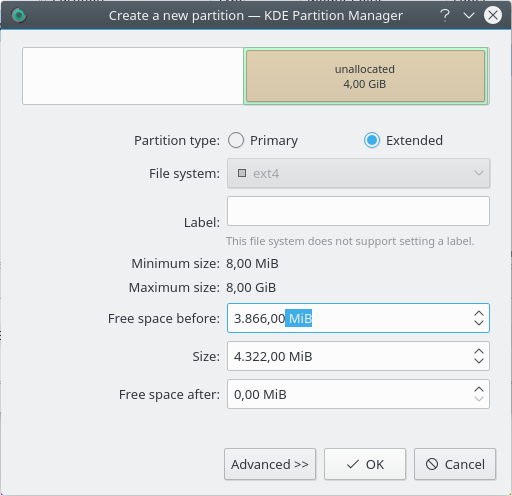The image size is (512, 496).
Task: Click the KDE Partition Manager app icon
Action: [x=19, y=15]
